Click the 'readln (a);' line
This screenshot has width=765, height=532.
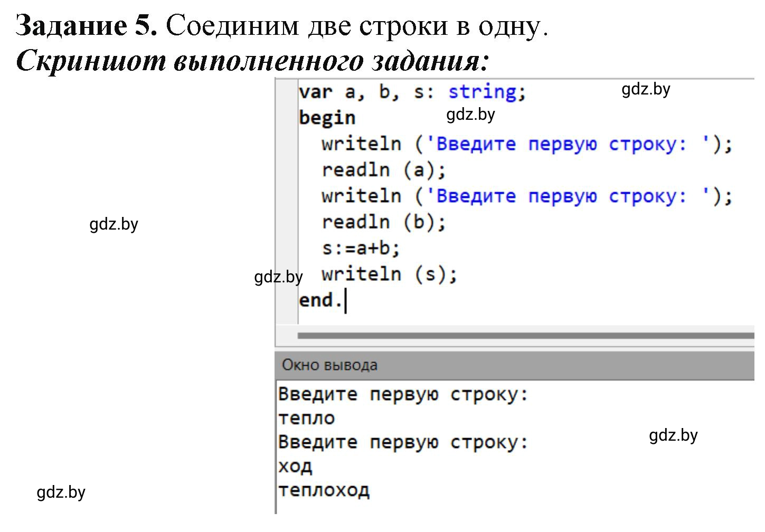click(384, 169)
